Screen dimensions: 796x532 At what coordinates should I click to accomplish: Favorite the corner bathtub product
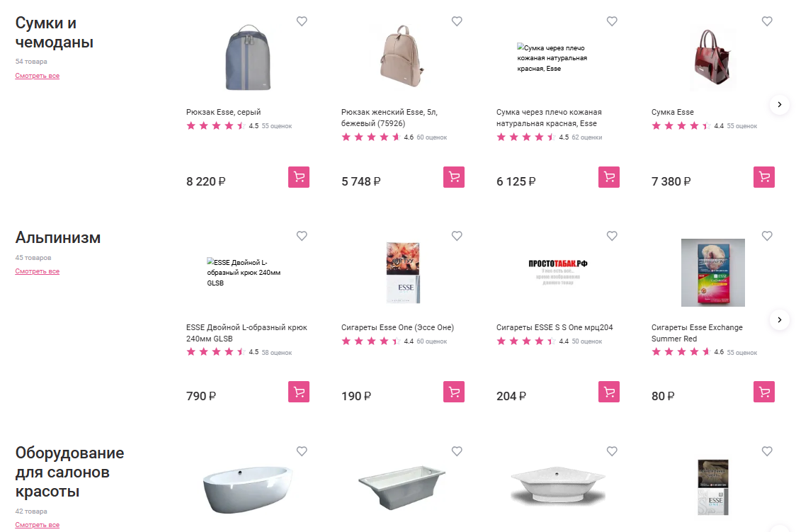[x=612, y=451]
